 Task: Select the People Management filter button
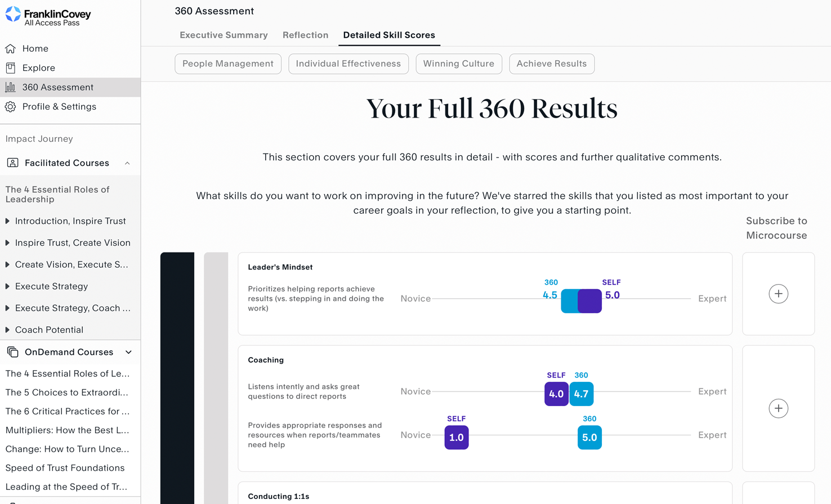pos(228,64)
